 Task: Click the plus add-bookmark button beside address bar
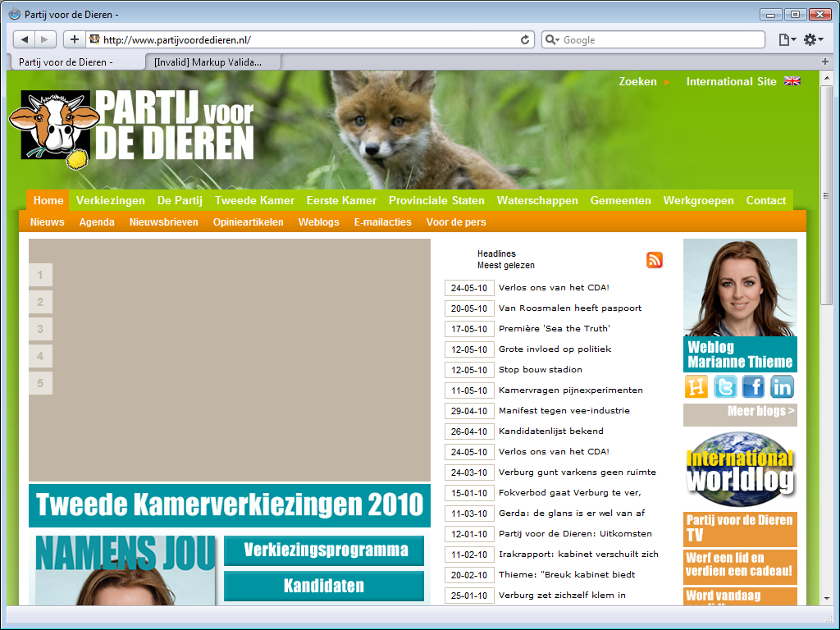pos(75,39)
